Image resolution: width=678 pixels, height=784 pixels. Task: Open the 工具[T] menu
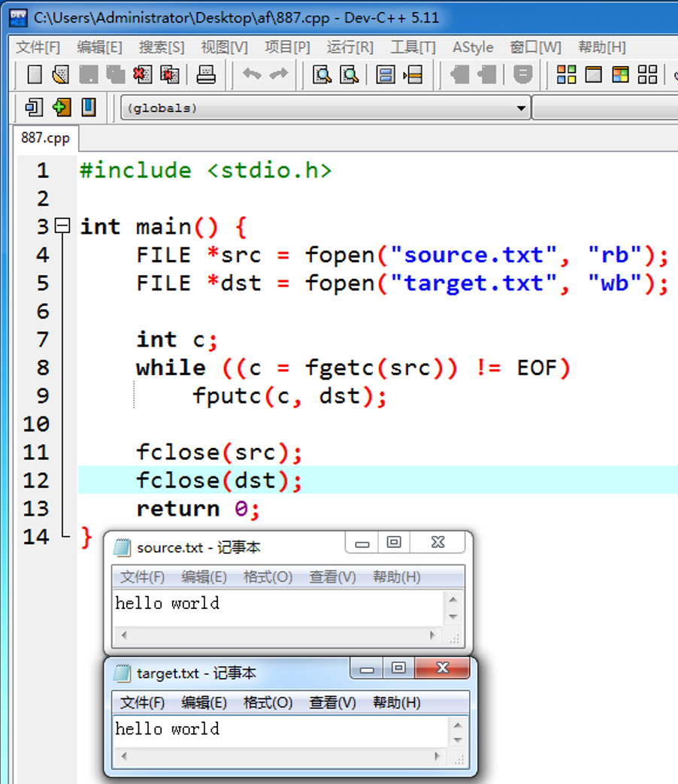[x=413, y=47]
